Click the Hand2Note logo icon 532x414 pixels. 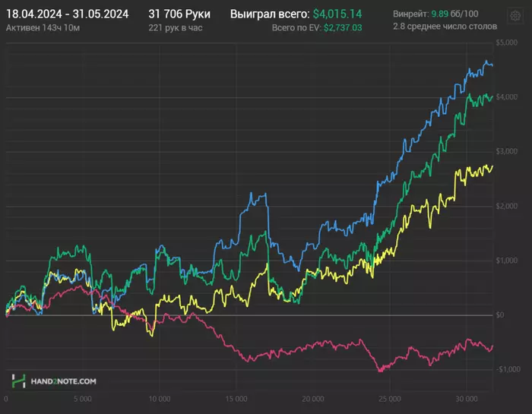coord(19,380)
